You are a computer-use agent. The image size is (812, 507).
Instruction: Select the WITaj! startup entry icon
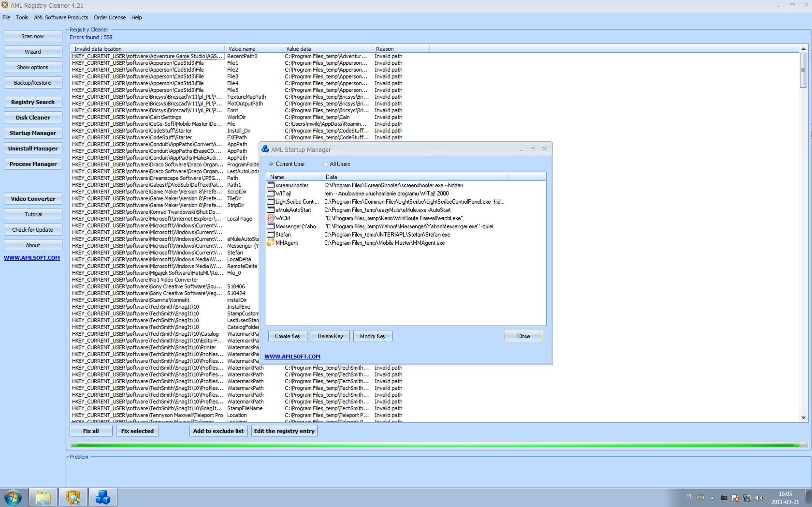click(x=271, y=194)
